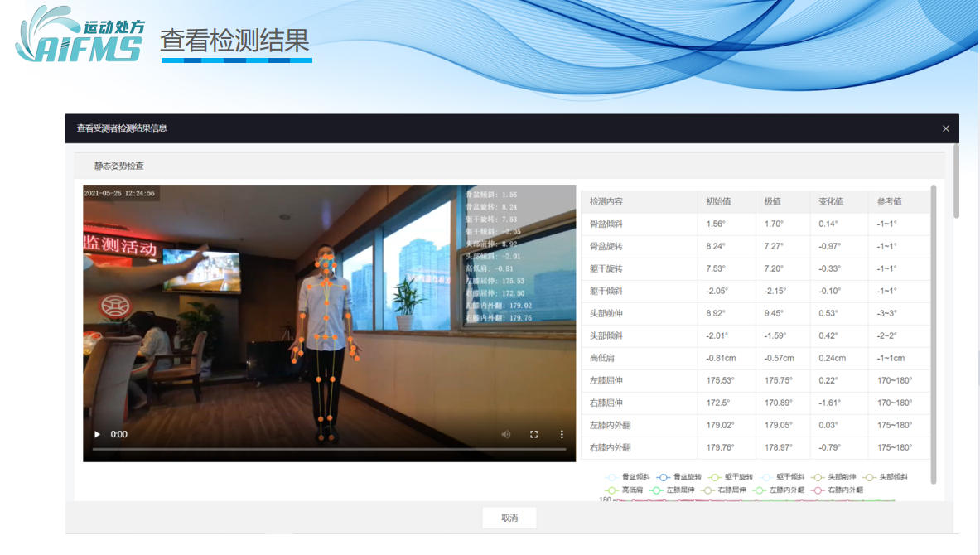Toggle the 骨盆旋转 chart legend series
This screenshot has width=980, height=555.
678,477
